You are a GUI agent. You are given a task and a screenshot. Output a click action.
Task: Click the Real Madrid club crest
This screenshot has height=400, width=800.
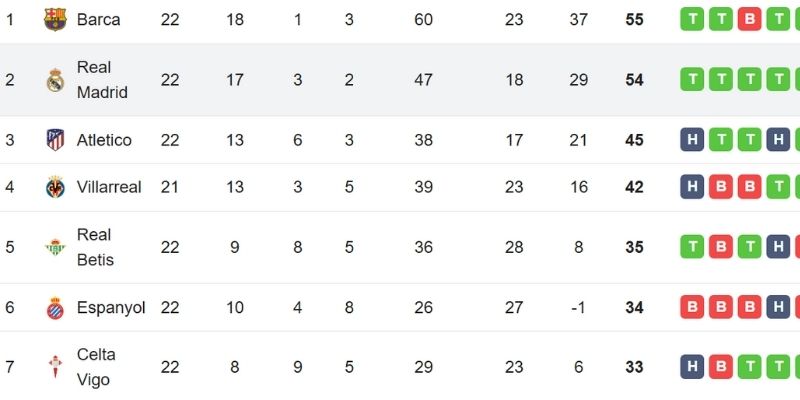pos(55,80)
